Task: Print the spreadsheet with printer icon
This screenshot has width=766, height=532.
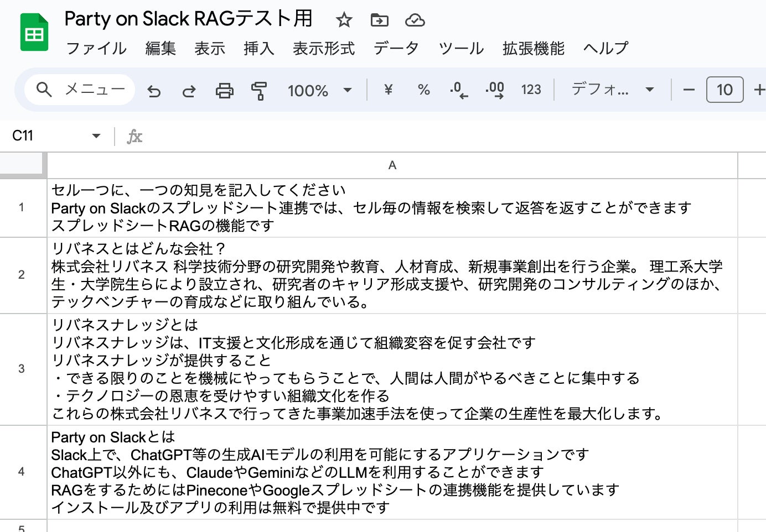Action: (x=224, y=90)
